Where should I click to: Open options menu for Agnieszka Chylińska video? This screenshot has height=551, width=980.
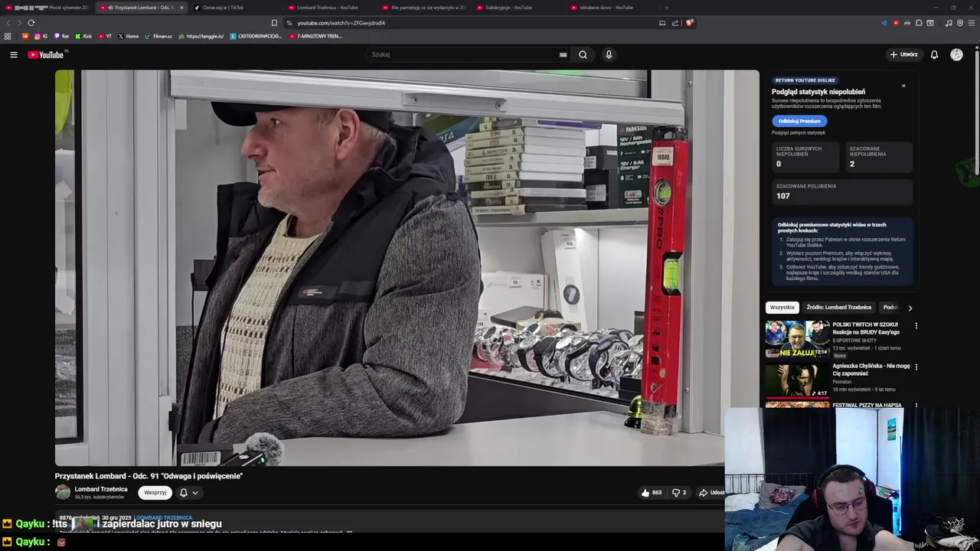916,367
